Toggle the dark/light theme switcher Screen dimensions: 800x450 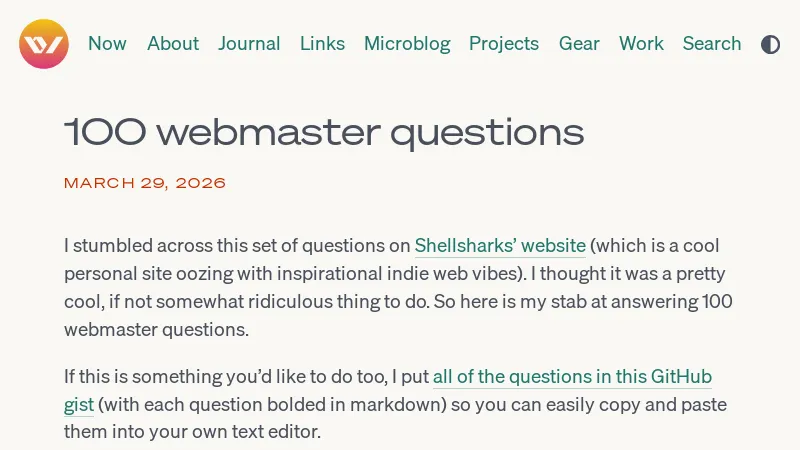pos(770,44)
